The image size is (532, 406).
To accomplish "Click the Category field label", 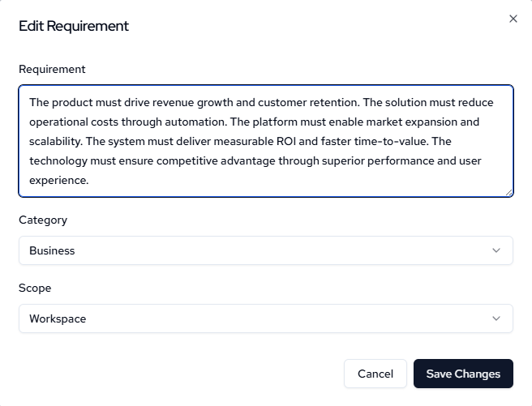I will click(x=43, y=220).
